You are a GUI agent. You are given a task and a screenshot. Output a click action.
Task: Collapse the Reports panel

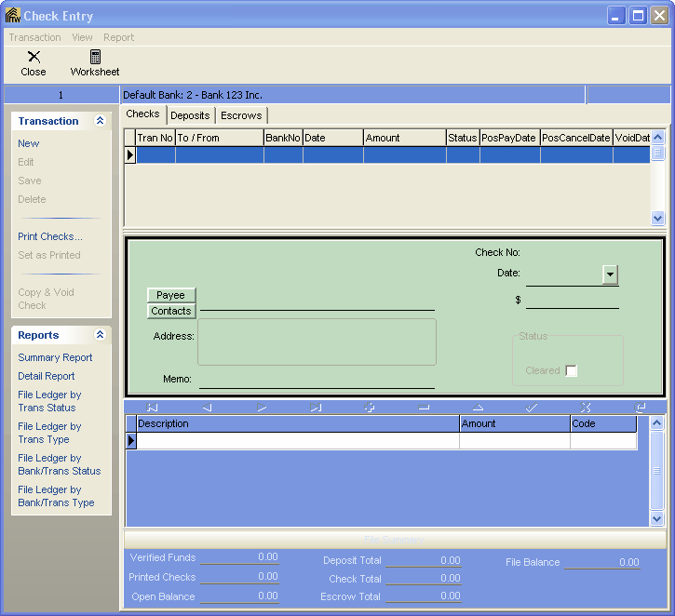[x=100, y=335]
